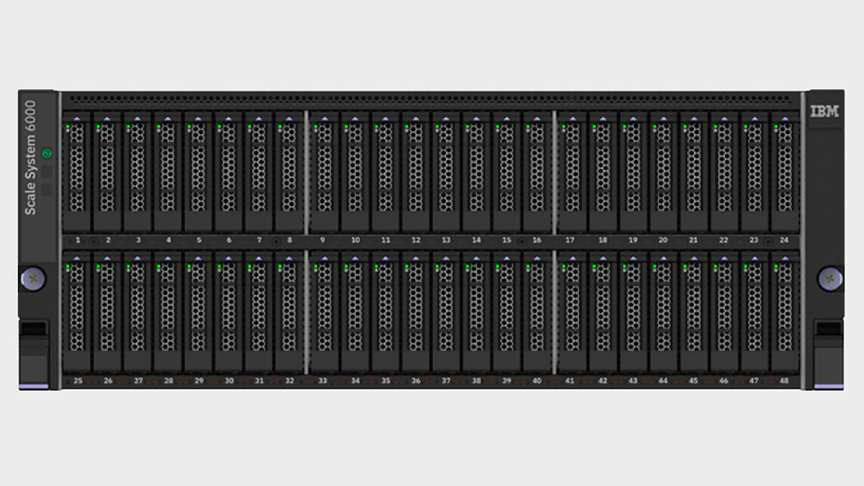Viewport: 864px width, 486px height.
Task: Select drive bay 2
Action: tap(107, 173)
